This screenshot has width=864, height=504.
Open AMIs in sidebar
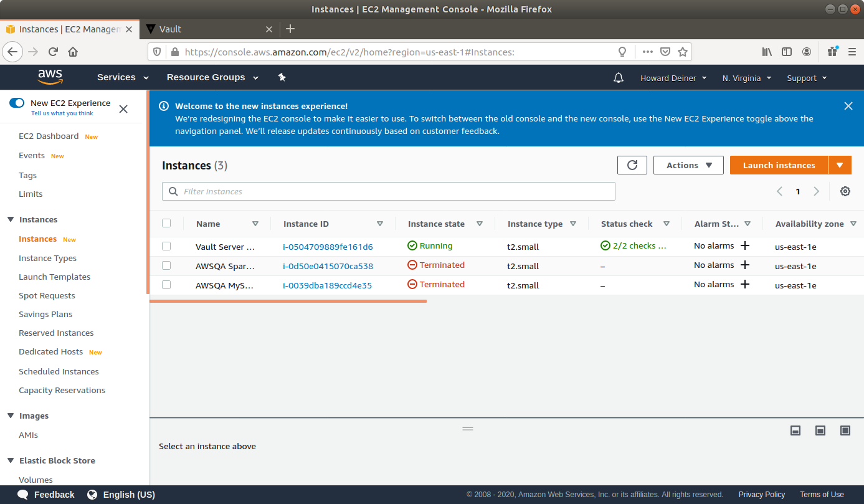[x=28, y=435]
